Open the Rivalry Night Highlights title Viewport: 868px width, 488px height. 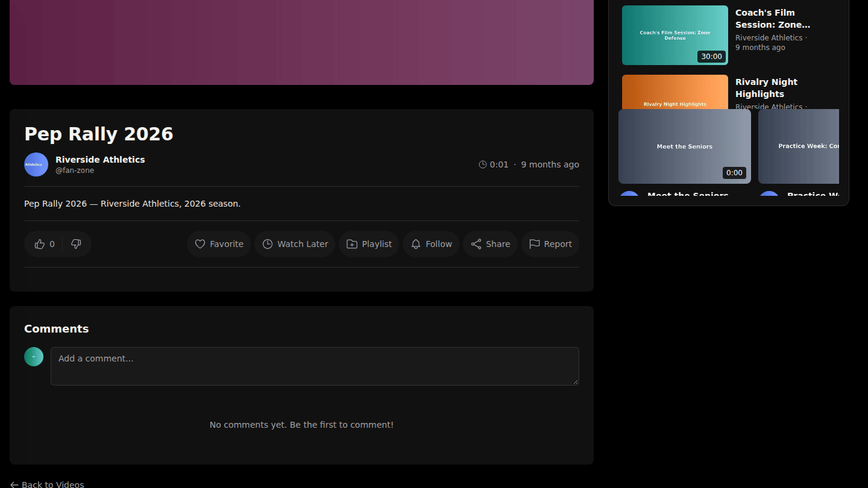click(766, 88)
